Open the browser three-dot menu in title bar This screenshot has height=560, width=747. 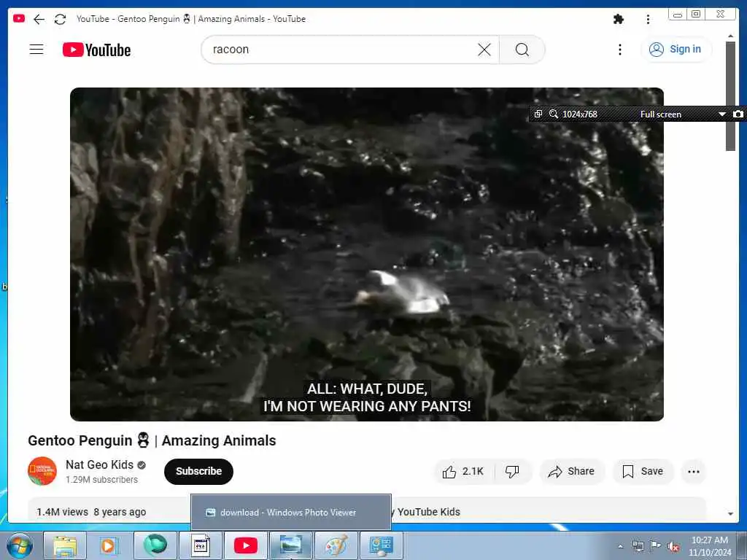coord(648,19)
